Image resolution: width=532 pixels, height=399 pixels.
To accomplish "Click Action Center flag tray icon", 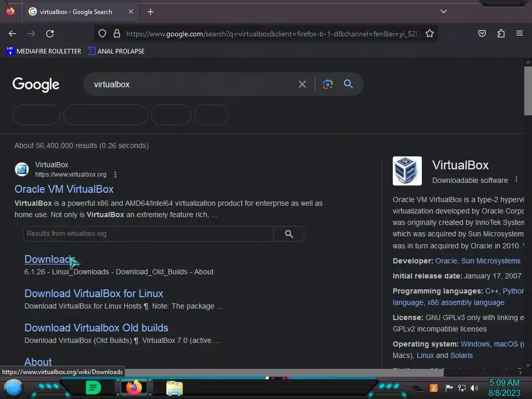I will click(449, 388).
